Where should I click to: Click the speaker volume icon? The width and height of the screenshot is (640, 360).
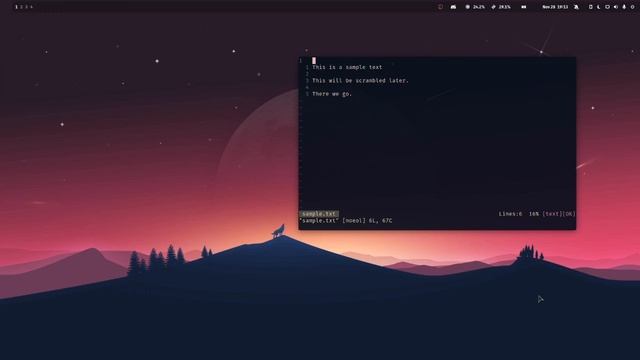pos(616,7)
